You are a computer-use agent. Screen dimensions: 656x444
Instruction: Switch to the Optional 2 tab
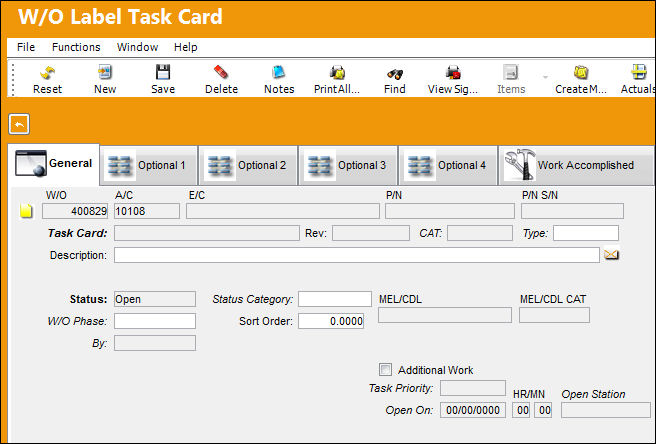point(249,165)
